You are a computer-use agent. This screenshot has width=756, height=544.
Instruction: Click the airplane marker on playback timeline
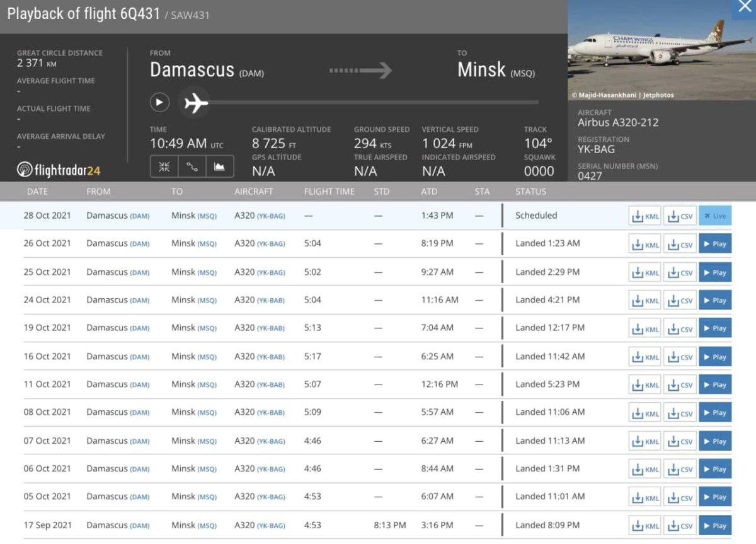tap(195, 102)
